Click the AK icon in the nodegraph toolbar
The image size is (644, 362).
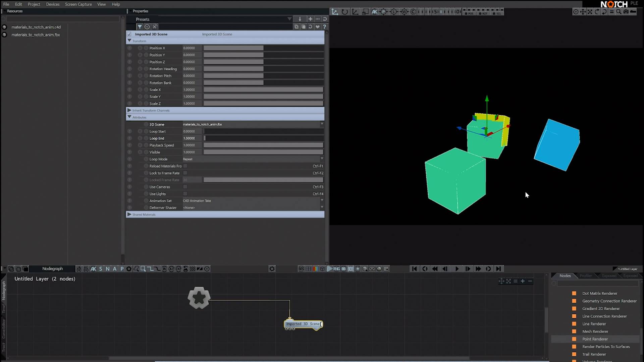(x=93, y=269)
